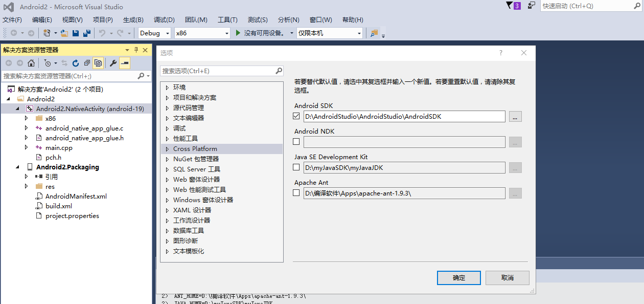Open the 帮助(H) help menu
Screen dimensions: 644x304
[x=353, y=20]
